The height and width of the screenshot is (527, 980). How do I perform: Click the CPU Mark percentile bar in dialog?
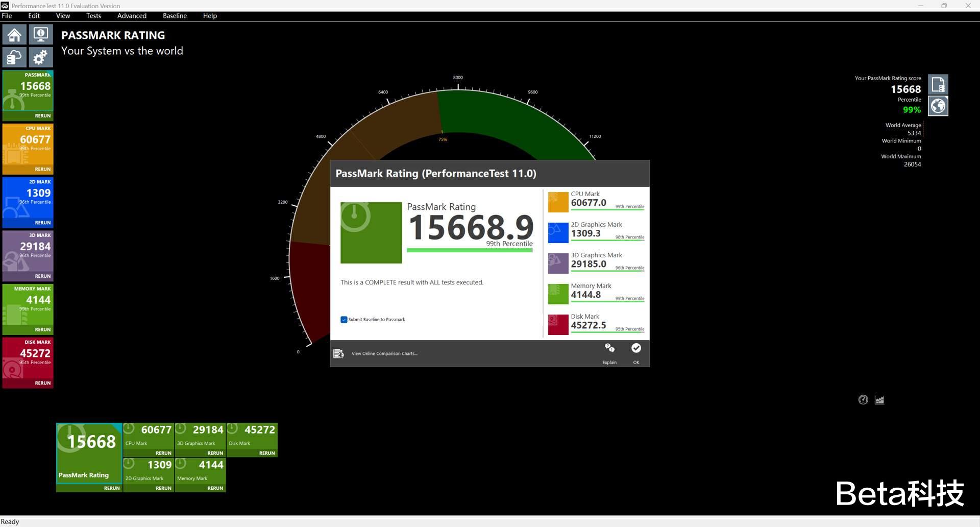(607, 210)
